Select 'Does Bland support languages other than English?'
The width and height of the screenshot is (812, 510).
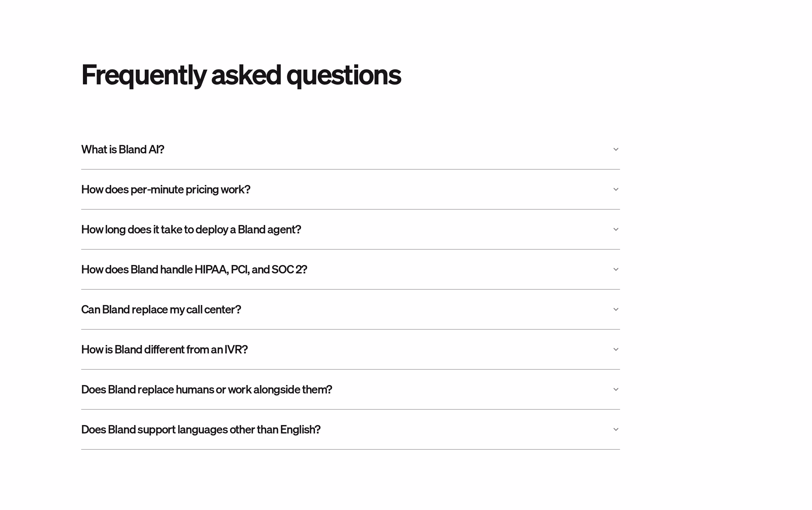[201, 429]
